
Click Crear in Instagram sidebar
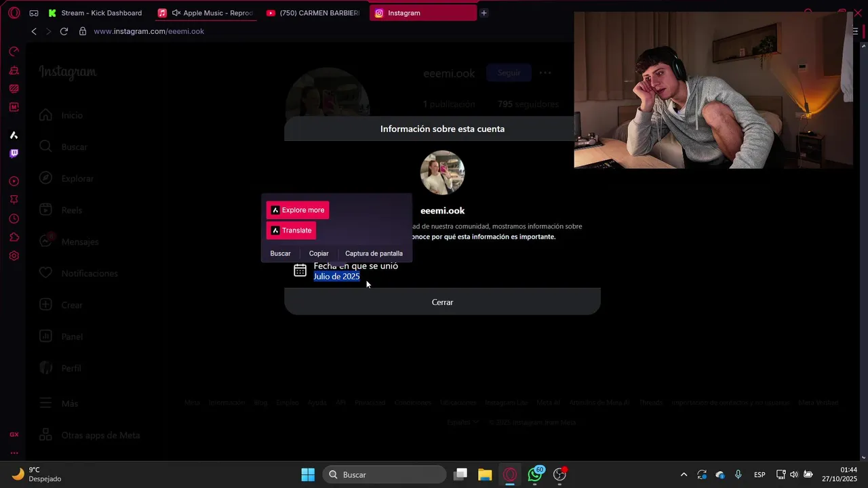coord(61,305)
